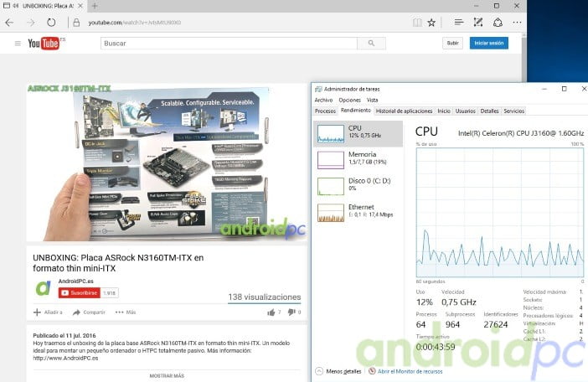Focus the Buscar search field

229,43
